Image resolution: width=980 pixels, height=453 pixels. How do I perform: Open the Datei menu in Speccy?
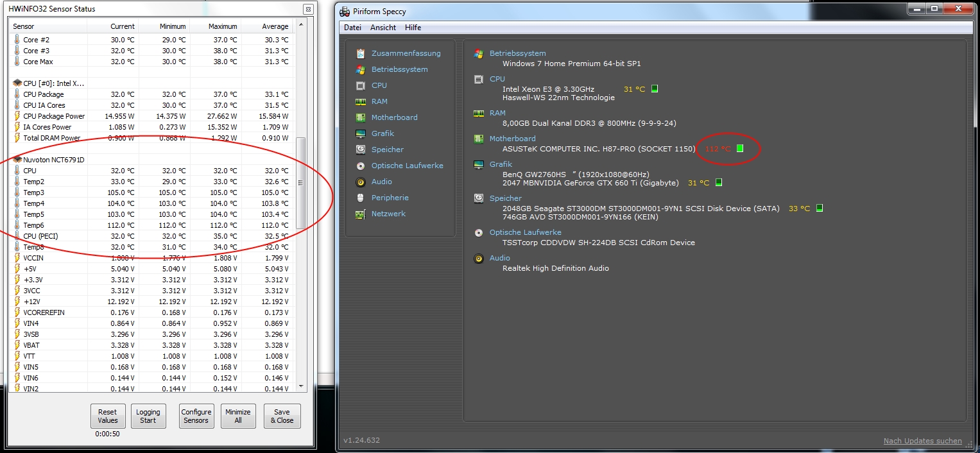click(352, 28)
